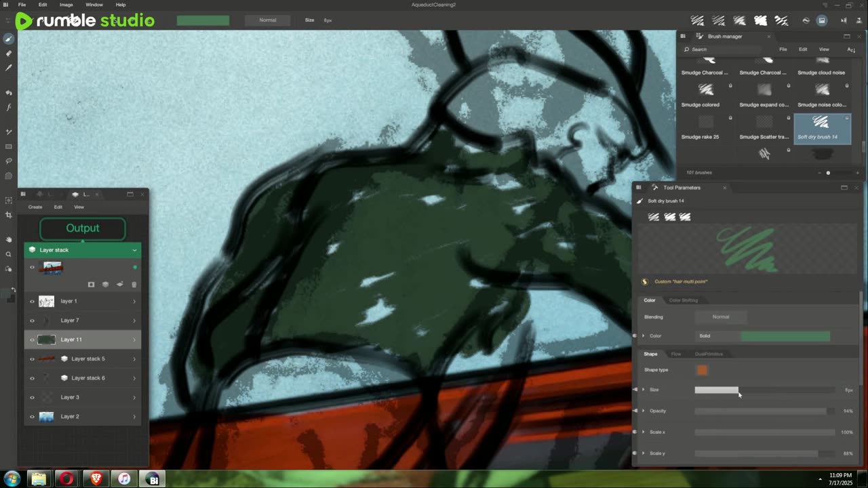Toggle Layer 11 visibility
The image size is (868, 488).
[32, 340]
